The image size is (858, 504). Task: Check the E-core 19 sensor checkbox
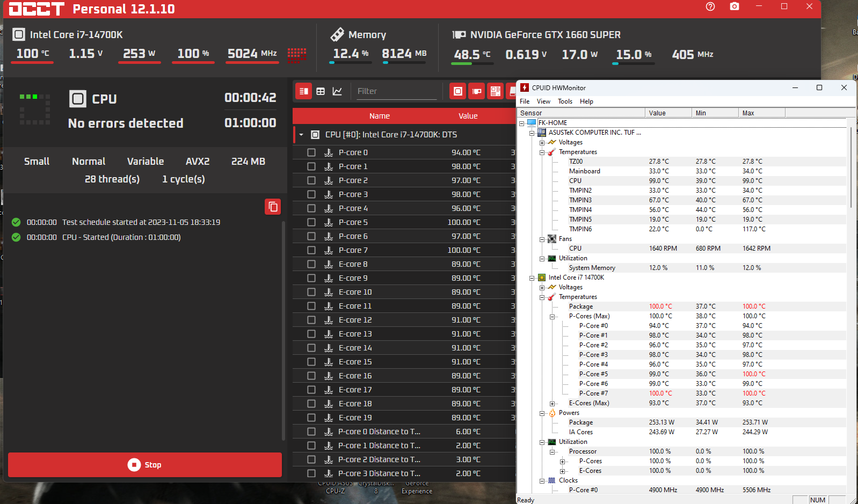coord(311,418)
